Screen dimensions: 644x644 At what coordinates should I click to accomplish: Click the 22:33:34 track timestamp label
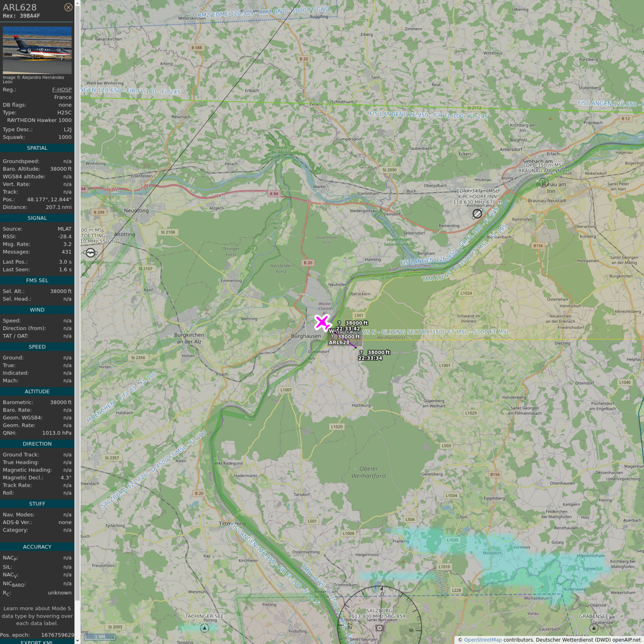(370, 358)
